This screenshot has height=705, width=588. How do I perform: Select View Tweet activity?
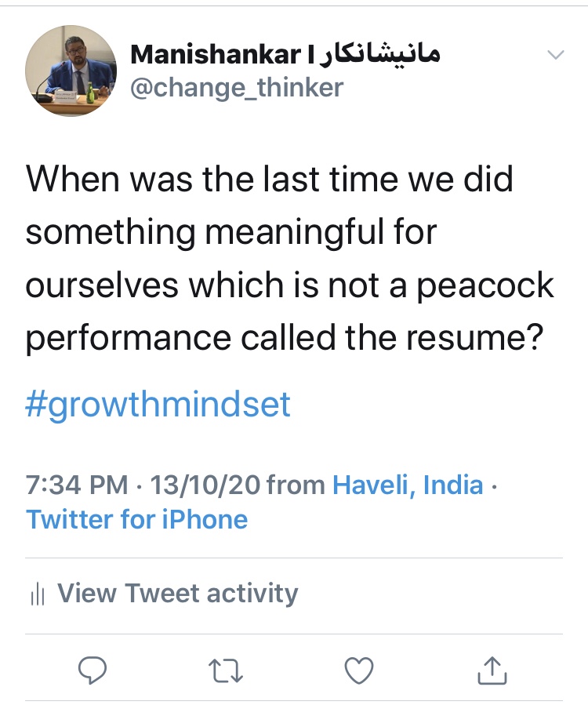pyautogui.click(x=178, y=594)
